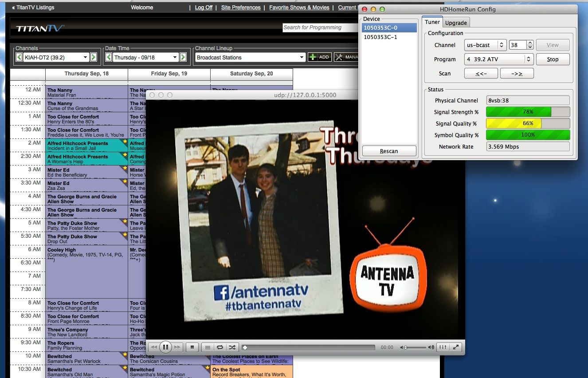Stop the VLC video stream

pos(192,347)
